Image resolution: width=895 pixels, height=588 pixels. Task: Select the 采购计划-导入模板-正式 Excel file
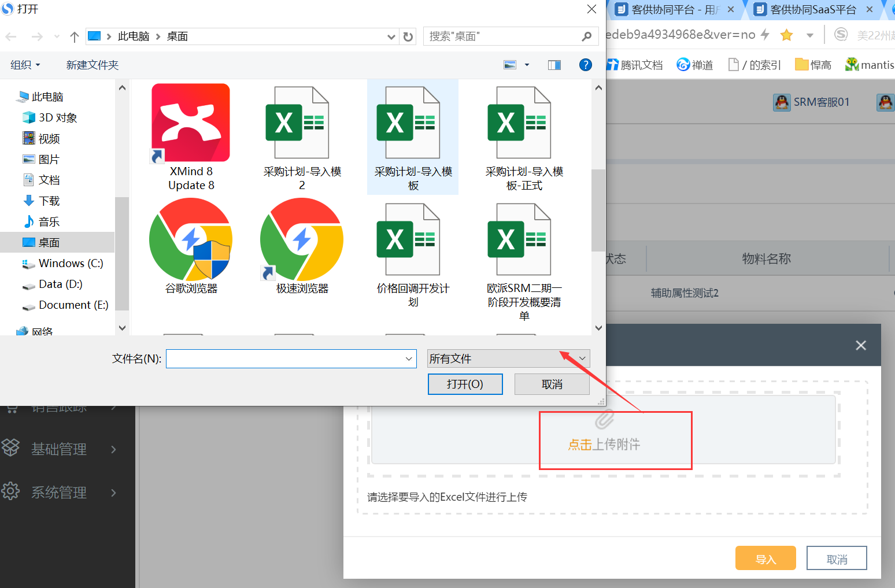tap(524, 138)
